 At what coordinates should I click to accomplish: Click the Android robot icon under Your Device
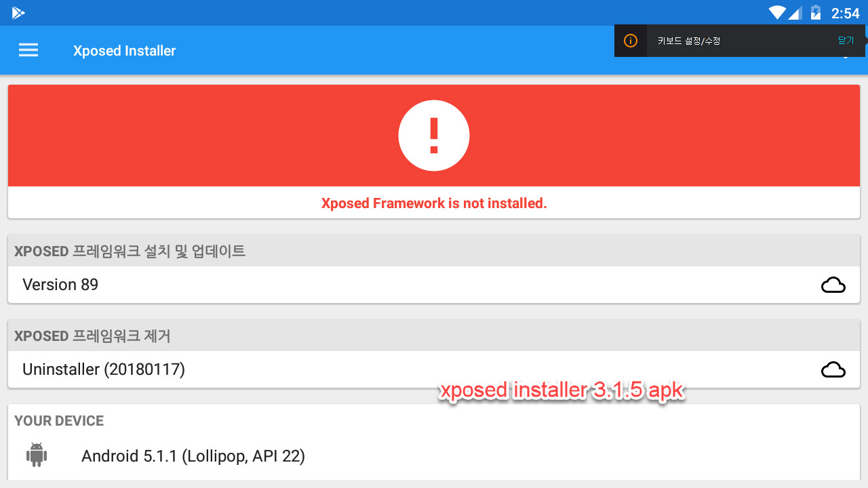37,455
